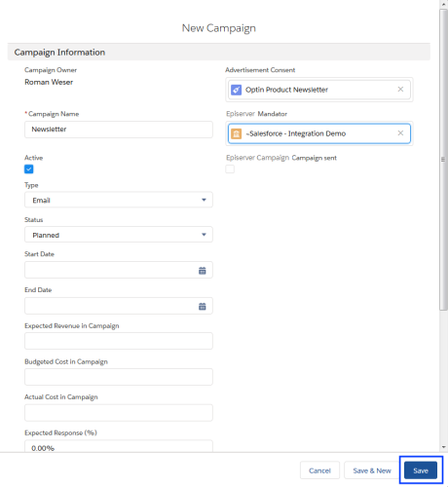Remove the Optin Product Newsletter selection
Screen dimensions: 448x487
[x=400, y=90]
